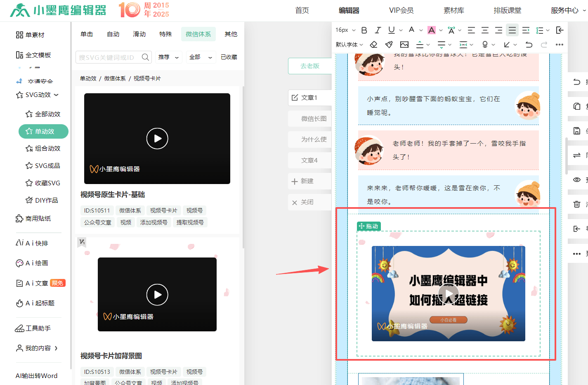Viewport: 588px width, 385px height.
Task: Switch to the 滑动 tab
Action: tap(139, 34)
